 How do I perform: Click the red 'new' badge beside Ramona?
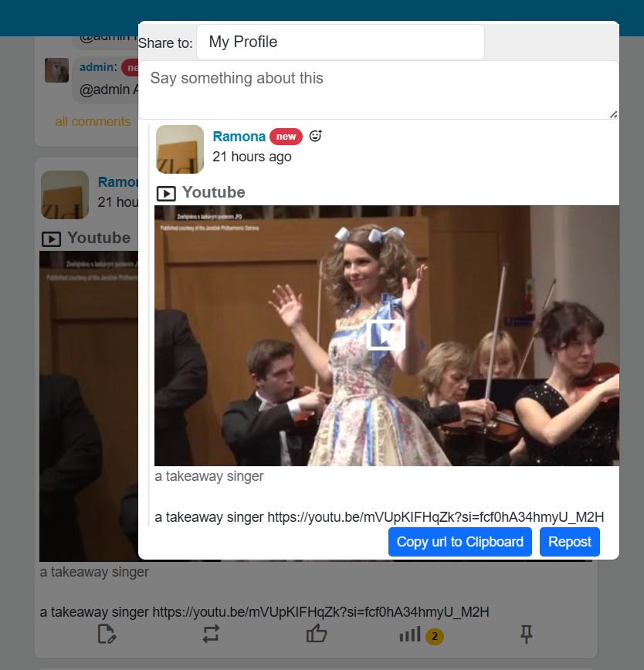[x=286, y=137]
